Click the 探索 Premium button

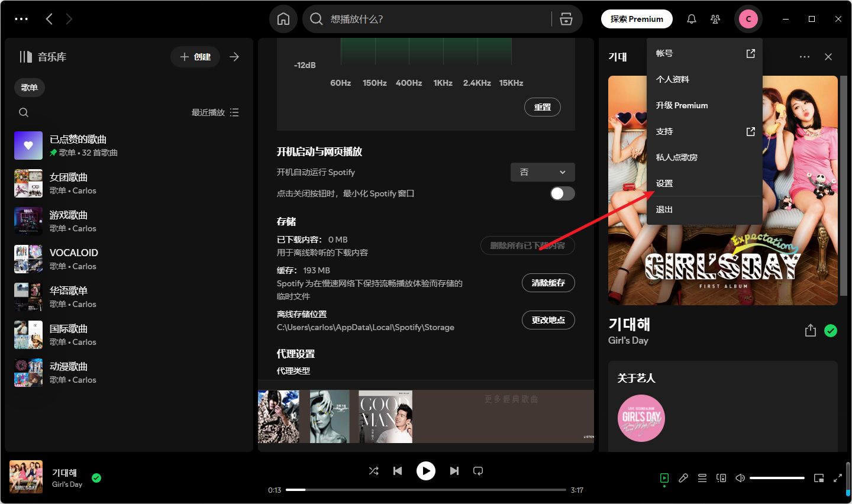(637, 19)
